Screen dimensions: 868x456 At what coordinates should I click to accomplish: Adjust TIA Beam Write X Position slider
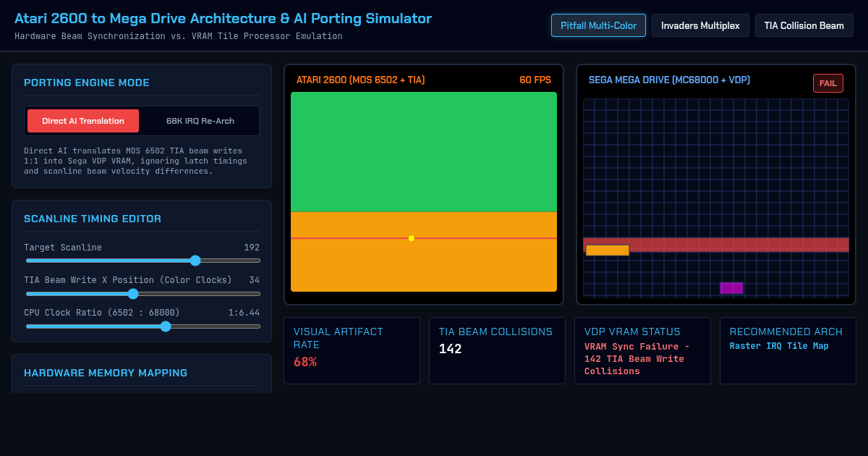142,293
